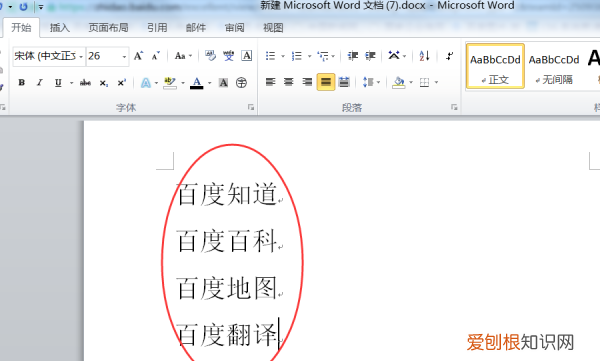600x361 pixels.
Task: Customize Quick Access Toolbar dropdown
Action: tap(41, 7)
